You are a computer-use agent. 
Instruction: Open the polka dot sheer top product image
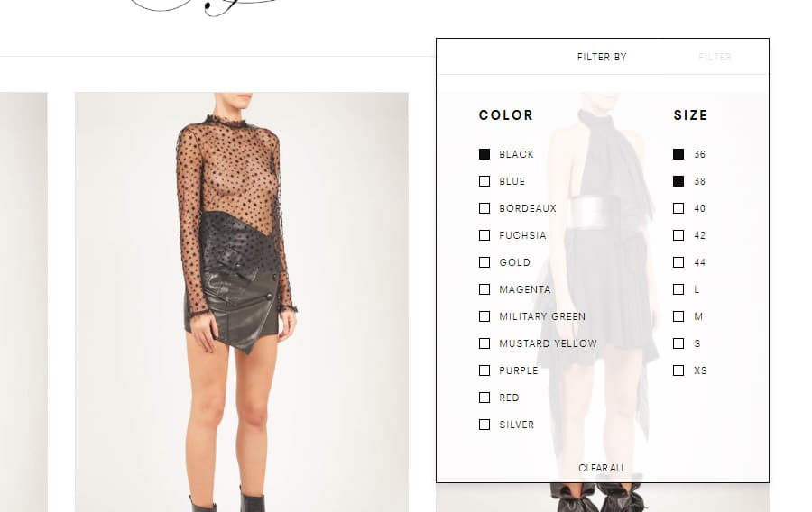[241, 302]
